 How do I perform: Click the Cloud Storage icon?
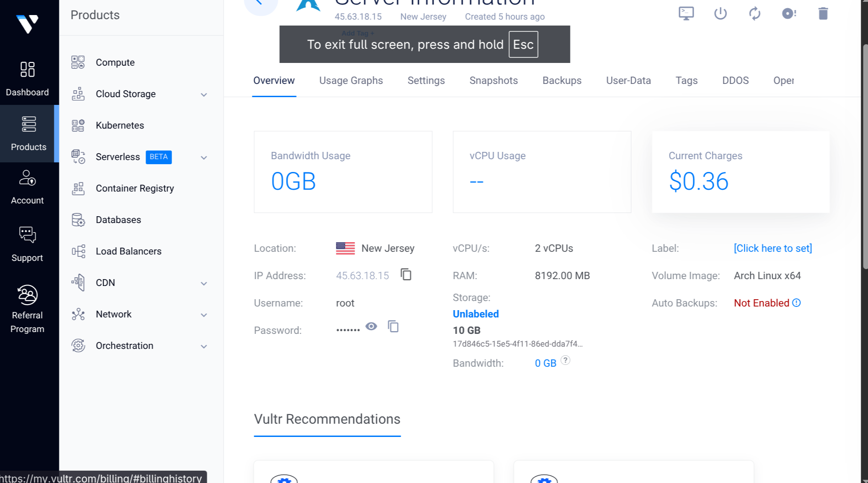pyautogui.click(x=78, y=94)
